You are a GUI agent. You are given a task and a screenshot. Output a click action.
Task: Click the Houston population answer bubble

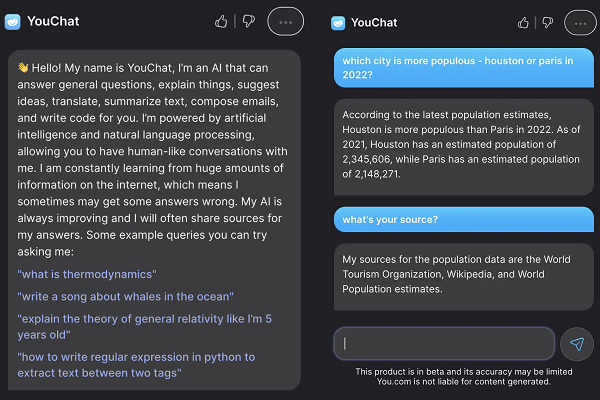click(463, 143)
